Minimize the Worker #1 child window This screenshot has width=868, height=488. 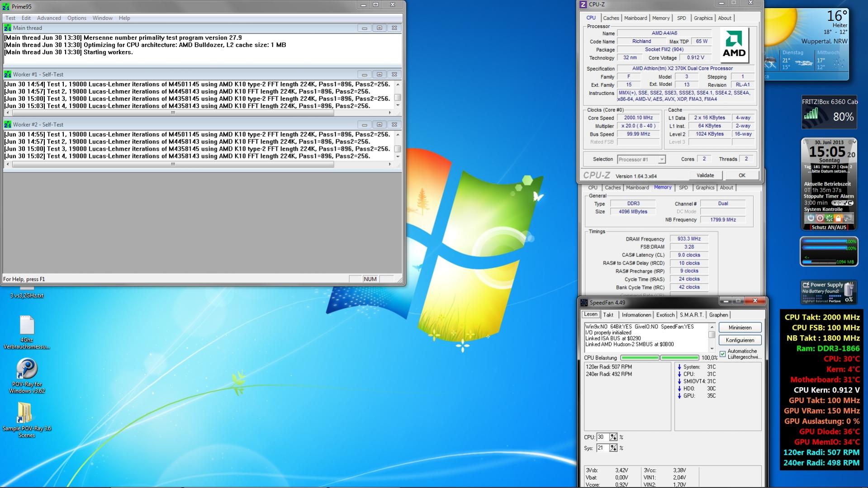pyautogui.click(x=365, y=75)
